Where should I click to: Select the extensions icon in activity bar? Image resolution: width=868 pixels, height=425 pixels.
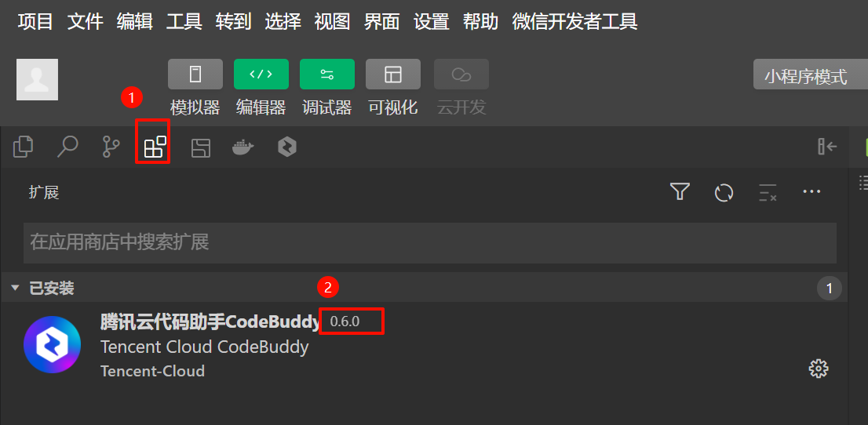155,147
